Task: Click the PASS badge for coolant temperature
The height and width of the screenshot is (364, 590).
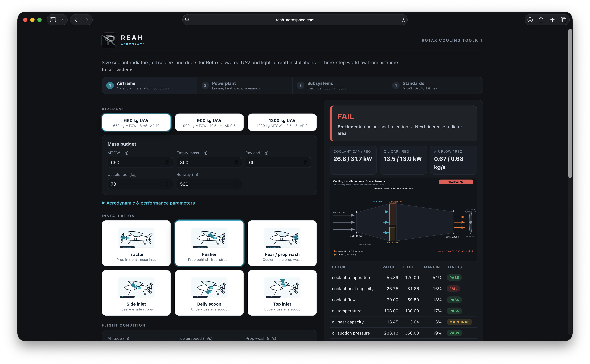Action: tap(454, 278)
